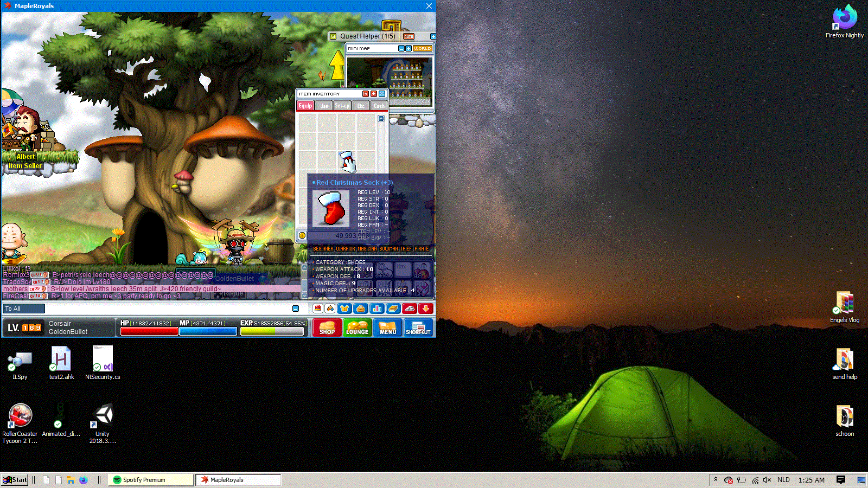Click the red down-arrow quickbar icon
The image size is (868, 488).
[426, 309]
